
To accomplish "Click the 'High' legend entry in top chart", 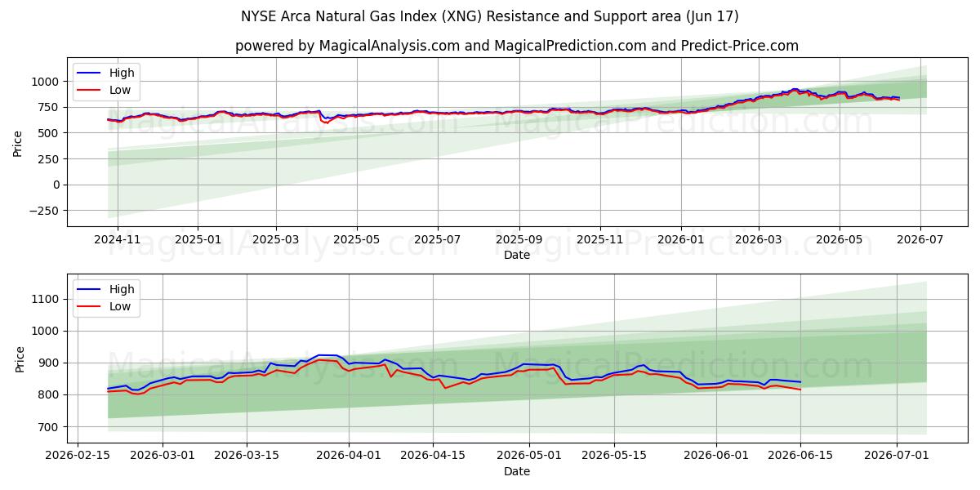I will pos(122,73).
